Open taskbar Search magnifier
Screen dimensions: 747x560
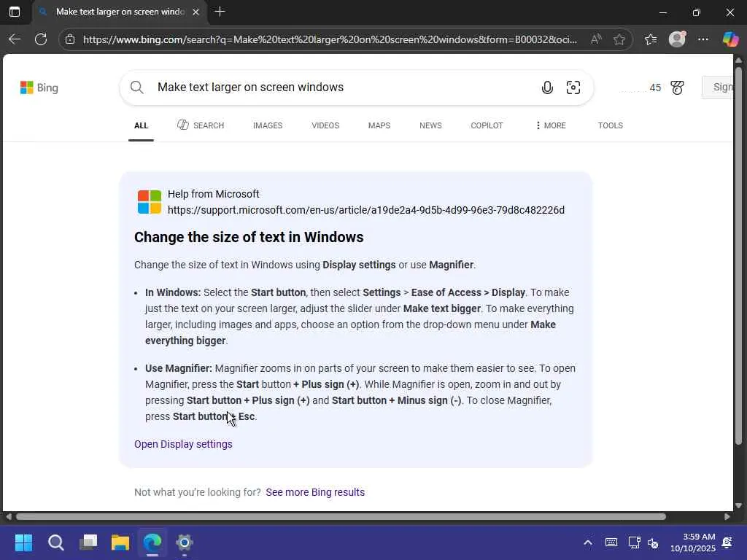(x=56, y=542)
